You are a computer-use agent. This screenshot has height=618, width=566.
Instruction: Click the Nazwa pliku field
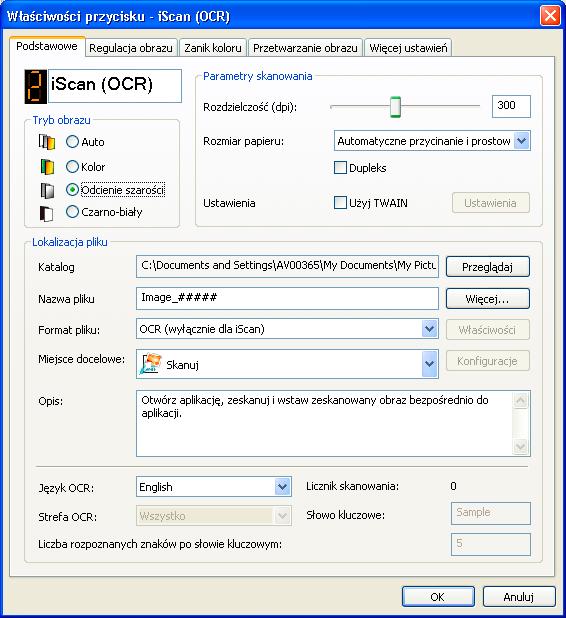pos(287,298)
